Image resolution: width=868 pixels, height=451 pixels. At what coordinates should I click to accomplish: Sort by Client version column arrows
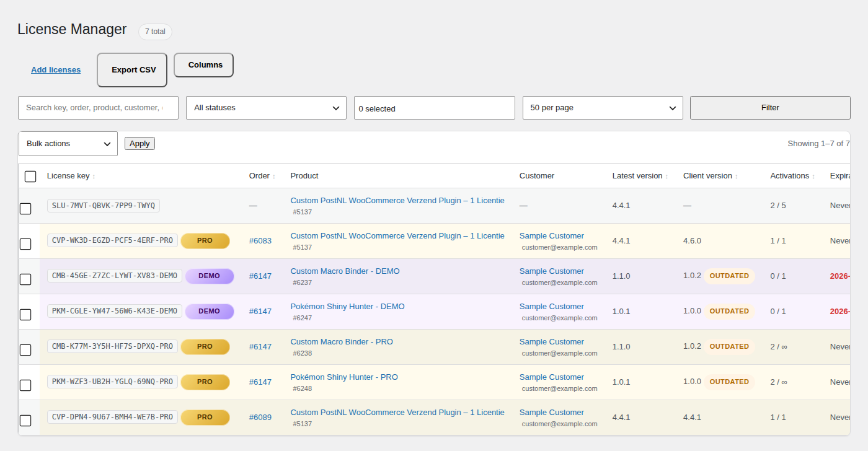(x=737, y=177)
